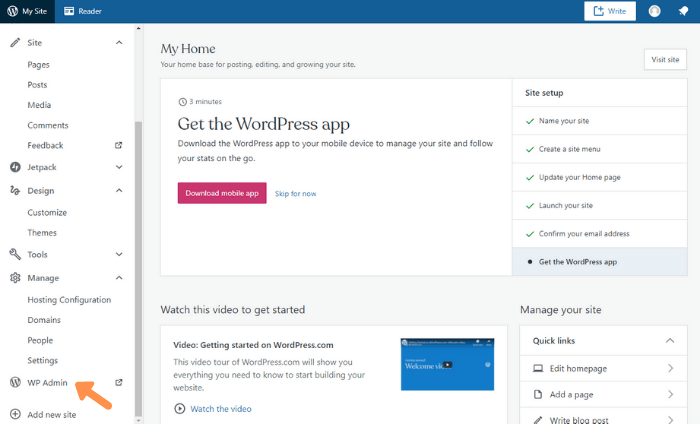
Task: Select Name your site setup step
Action: [600, 121]
